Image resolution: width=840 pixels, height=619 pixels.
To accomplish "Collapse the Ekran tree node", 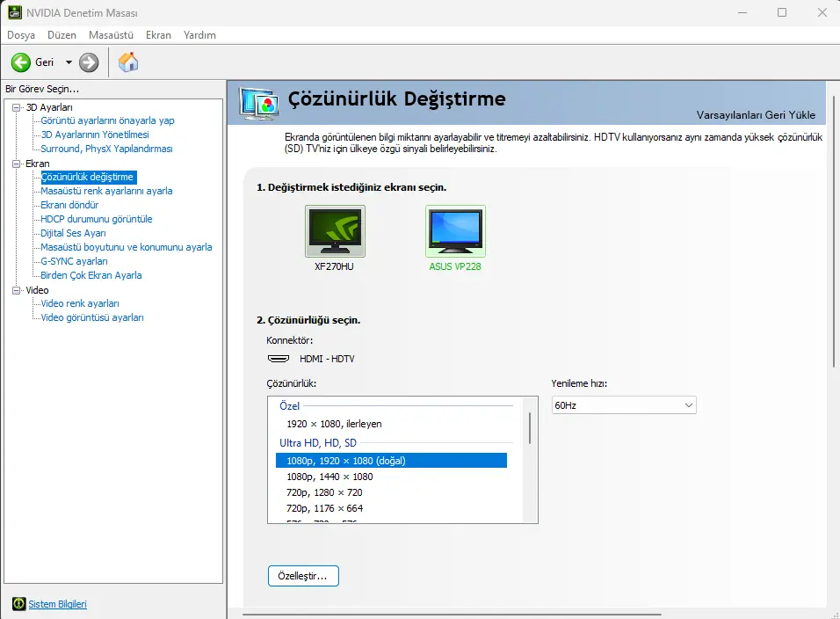I will pyautogui.click(x=17, y=164).
